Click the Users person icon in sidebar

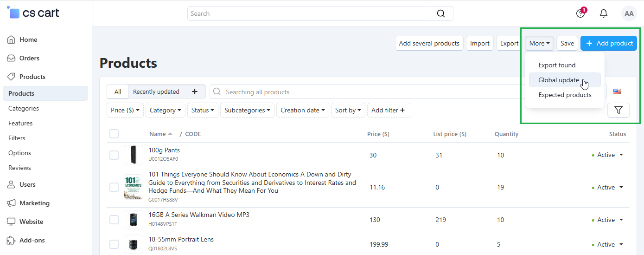pos(12,184)
